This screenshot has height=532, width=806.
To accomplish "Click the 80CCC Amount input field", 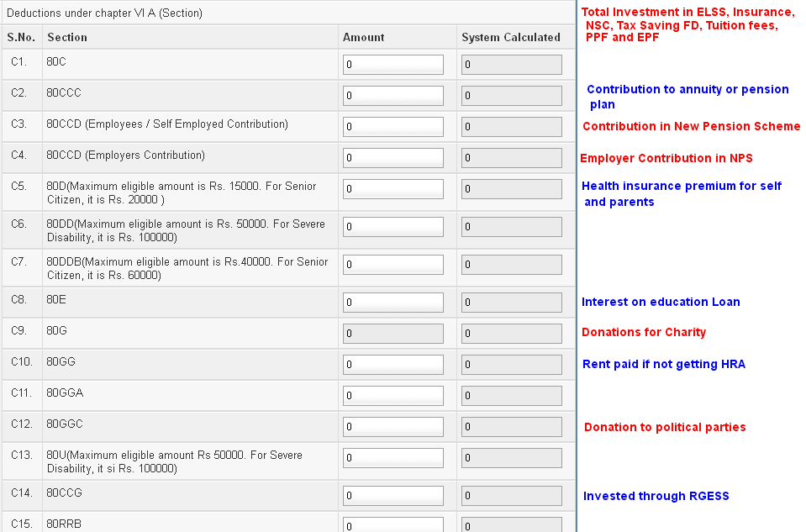I will click(x=393, y=96).
